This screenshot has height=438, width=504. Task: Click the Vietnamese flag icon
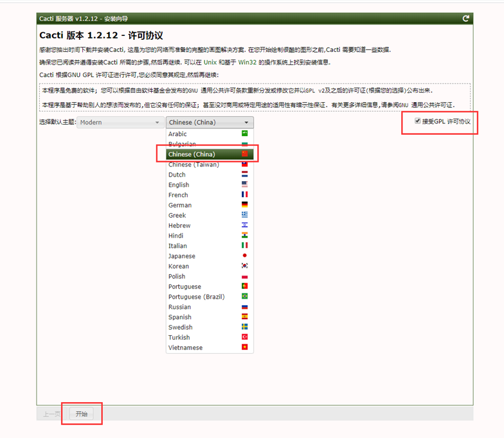pos(244,347)
